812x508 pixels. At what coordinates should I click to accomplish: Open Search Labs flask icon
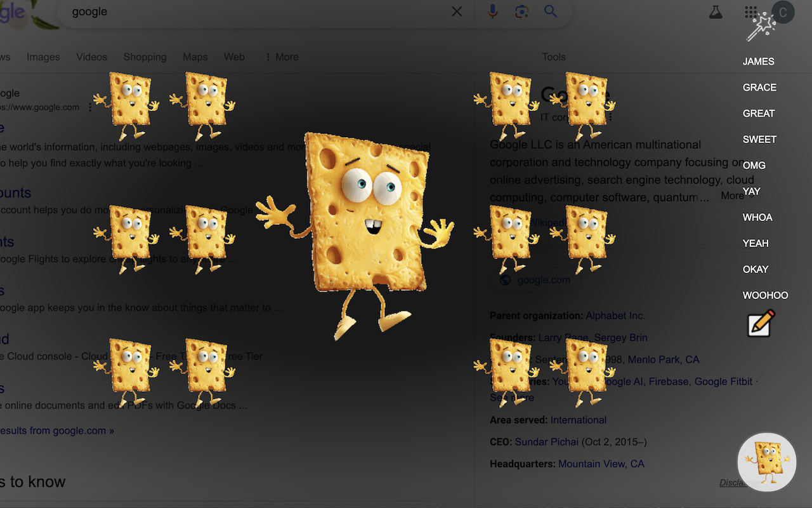716,12
